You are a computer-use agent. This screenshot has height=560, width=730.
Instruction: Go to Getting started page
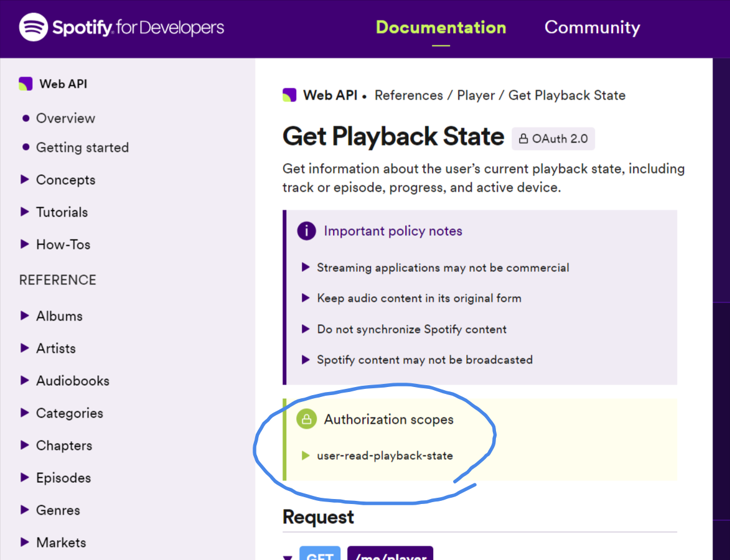click(82, 147)
